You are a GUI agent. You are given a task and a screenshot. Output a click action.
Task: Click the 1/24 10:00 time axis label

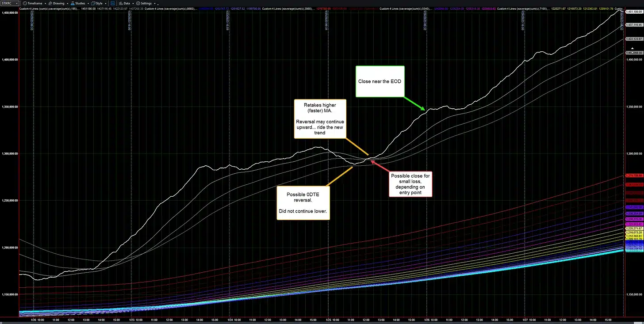233,319
